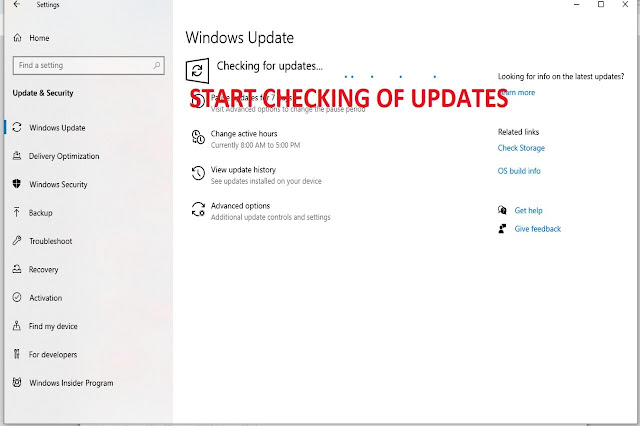Open Find my device settings

(x=53, y=326)
